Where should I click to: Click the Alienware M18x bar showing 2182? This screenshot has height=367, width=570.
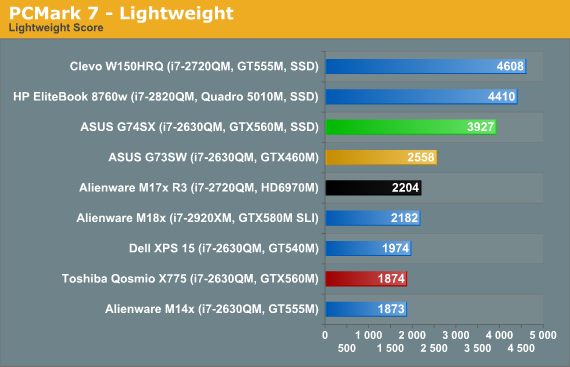(373, 218)
